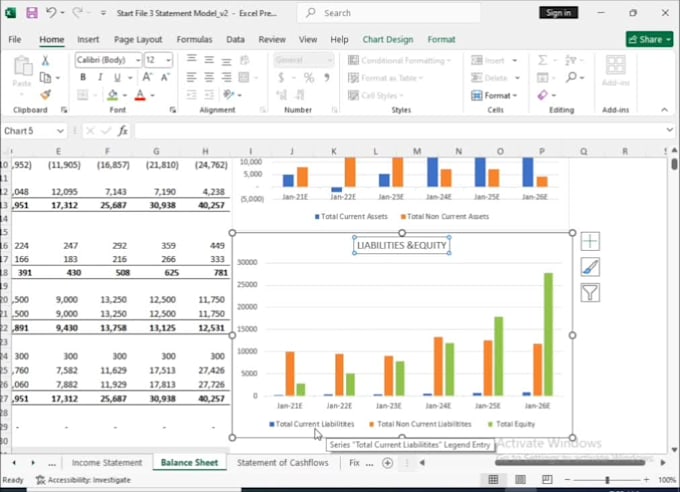Open Chart Filters funnel button

pos(590,293)
